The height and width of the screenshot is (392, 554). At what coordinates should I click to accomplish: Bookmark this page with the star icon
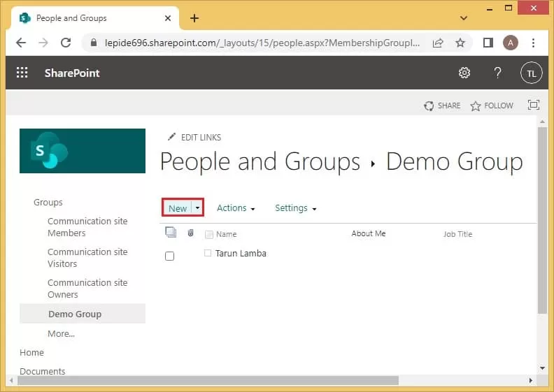(460, 43)
